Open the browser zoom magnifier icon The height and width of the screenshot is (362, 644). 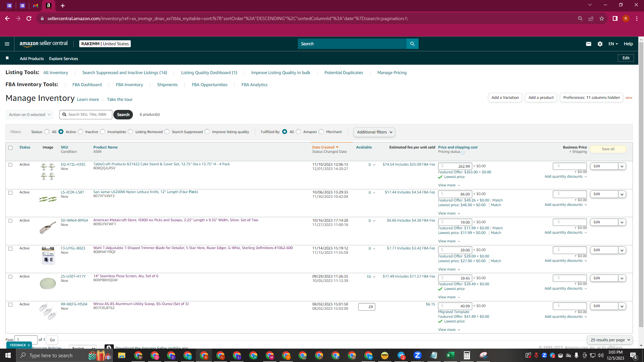pyautogui.click(x=580, y=18)
